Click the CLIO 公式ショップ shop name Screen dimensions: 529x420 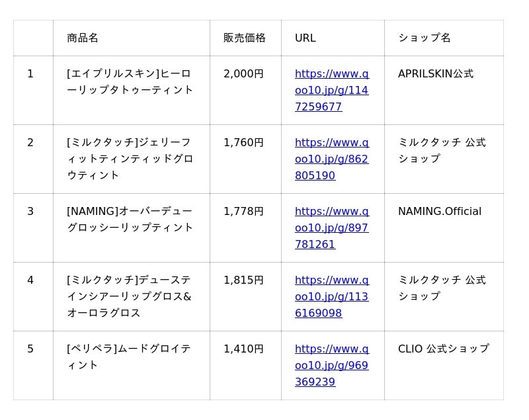pos(444,349)
